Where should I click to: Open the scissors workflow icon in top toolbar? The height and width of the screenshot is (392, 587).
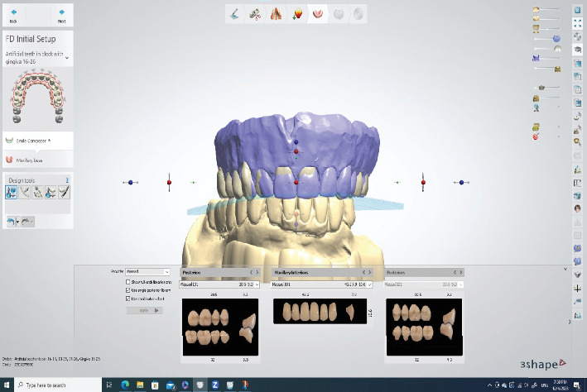(255, 14)
